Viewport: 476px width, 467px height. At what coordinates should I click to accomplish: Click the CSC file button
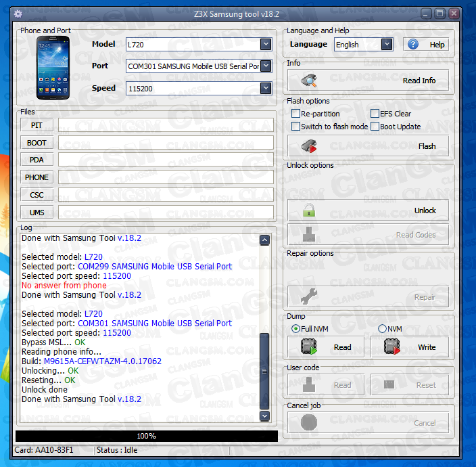(x=37, y=195)
